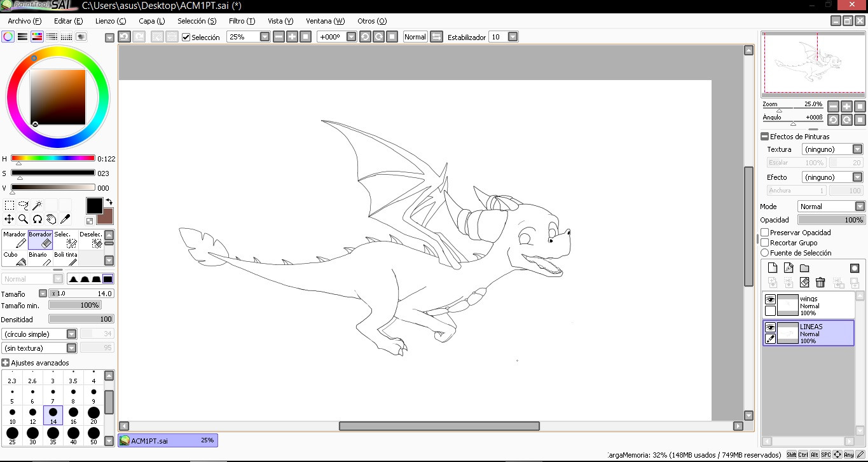Open the Capa menu
This screenshot has height=462, width=868.
click(151, 21)
